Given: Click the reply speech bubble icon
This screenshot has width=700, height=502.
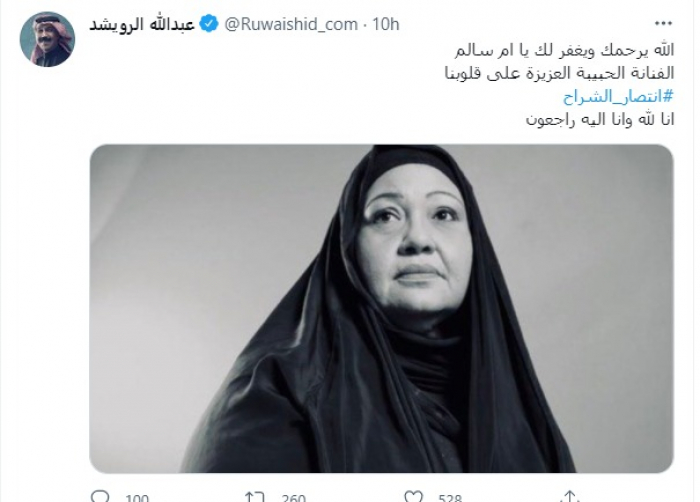Looking at the screenshot, I should pyautogui.click(x=100, y=496).
